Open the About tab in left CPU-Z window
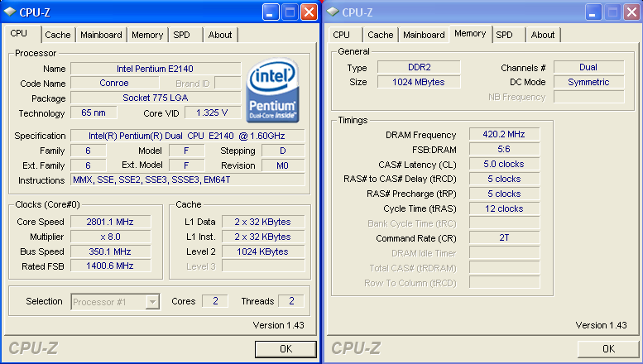 click(220, 35)
